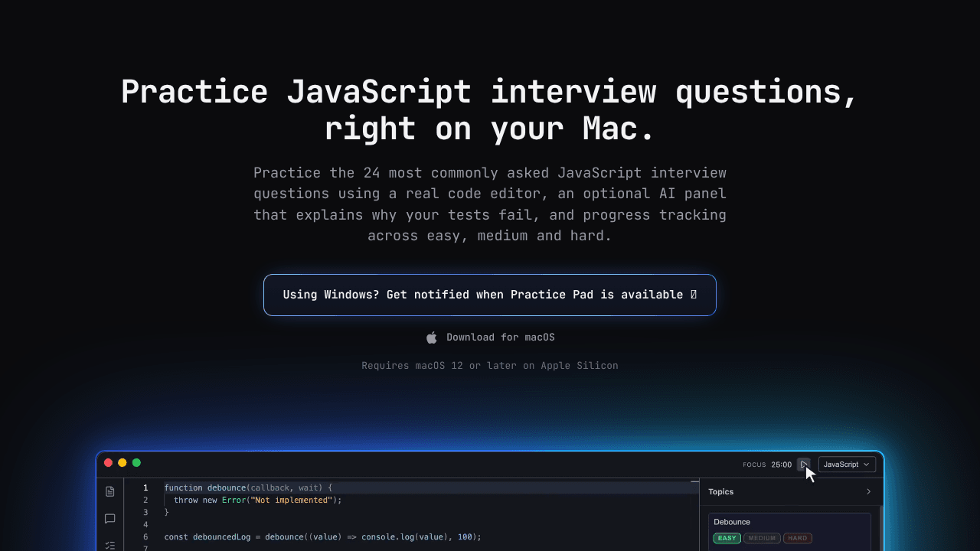Click the green maximize window dot
Viewport: 980px width, 551px height.
(136, 463)
